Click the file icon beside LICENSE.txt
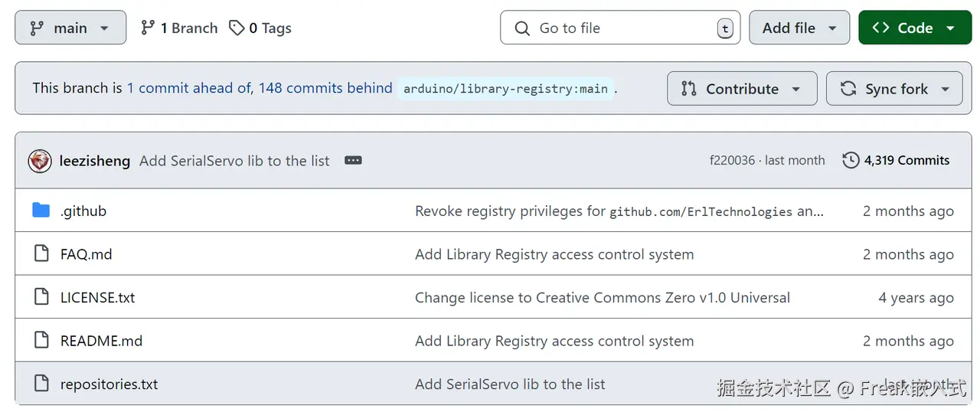Viewport: 980px width, 412px height. [x=41, y=297]
